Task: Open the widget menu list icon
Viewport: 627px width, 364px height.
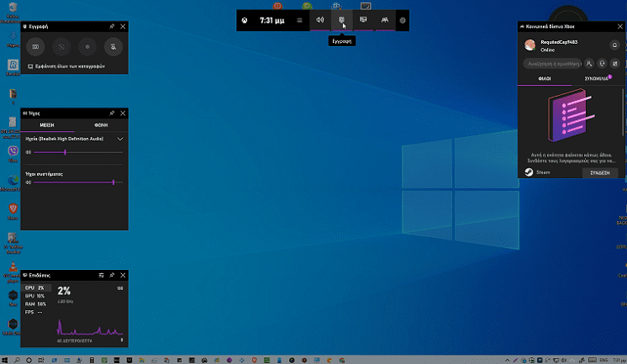Action: click(x=299, y=20)
